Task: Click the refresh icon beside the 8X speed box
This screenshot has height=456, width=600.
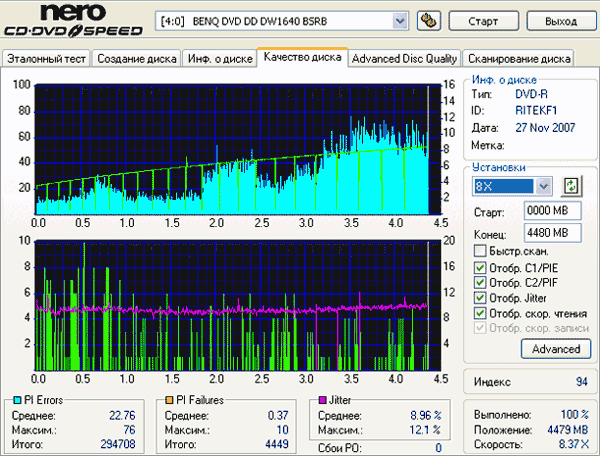Action: click(x=571, y=186)
